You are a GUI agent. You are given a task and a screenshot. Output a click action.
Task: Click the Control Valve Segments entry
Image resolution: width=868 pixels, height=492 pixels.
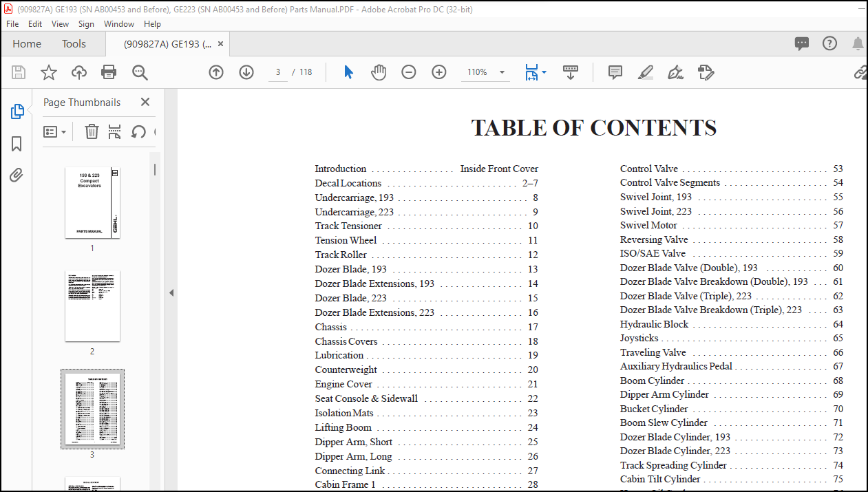(x=732, y=182)
